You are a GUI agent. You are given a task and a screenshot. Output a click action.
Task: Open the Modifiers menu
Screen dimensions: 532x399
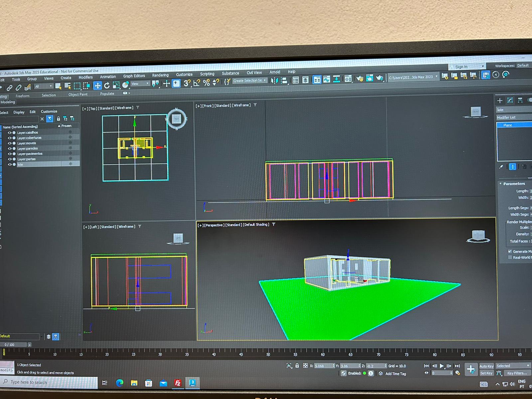[85, 77]
